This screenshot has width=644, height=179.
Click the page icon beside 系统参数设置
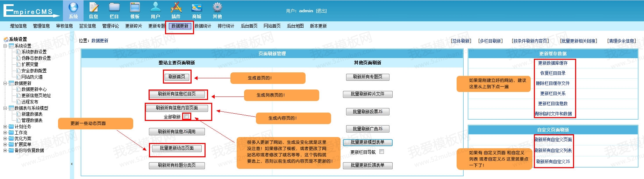tap(19, 52)
